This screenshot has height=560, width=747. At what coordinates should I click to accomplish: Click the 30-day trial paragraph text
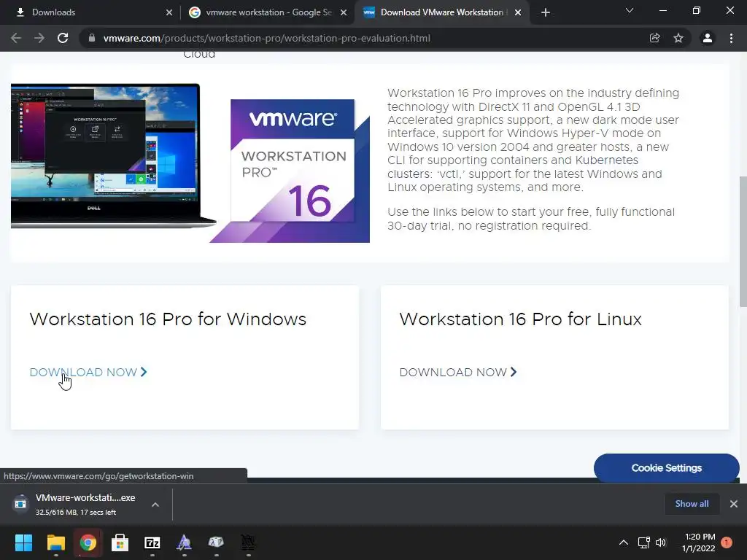point(531,219)
